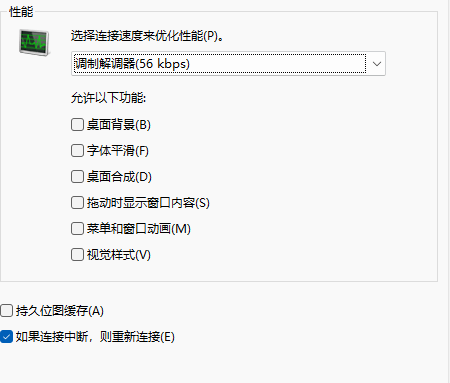Enable 持久位图缓存(A) checkbox
Image resolution: width=450 pixels, height=383 pixels.
click(x=6, y=311)
